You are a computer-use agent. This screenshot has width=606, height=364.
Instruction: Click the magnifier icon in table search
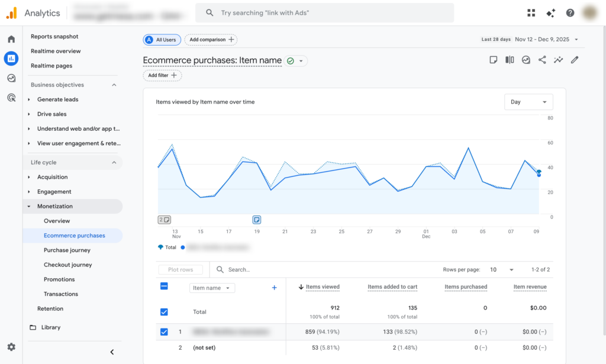[220, 269]
